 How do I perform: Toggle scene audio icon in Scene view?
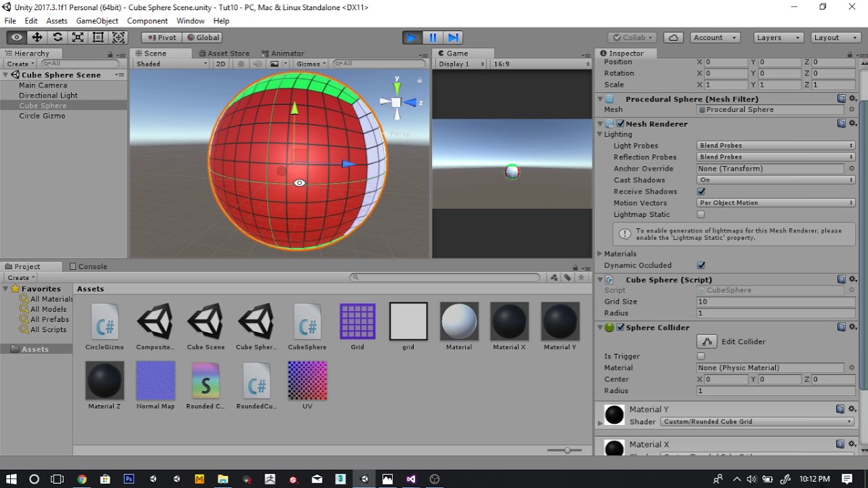pyautogui.click(x=258, y=64)
